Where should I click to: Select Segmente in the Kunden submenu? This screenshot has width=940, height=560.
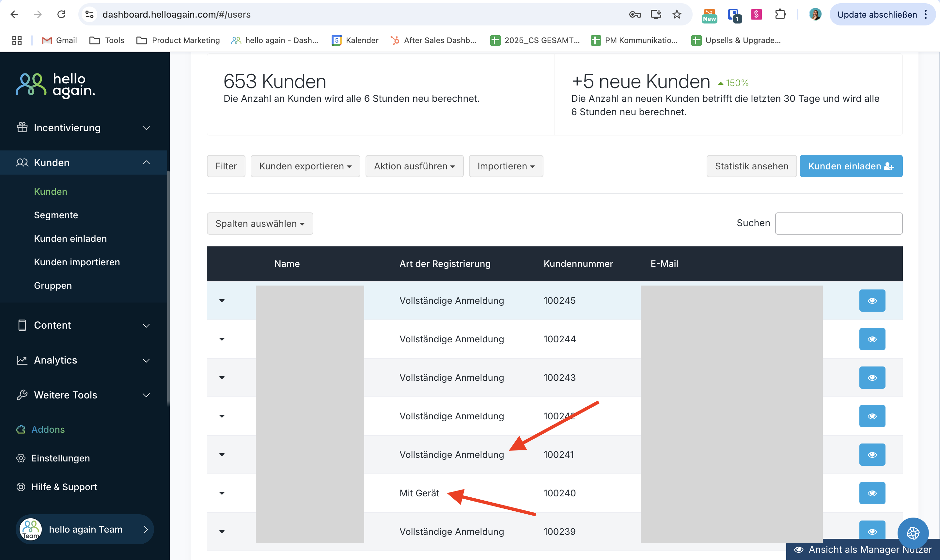coord(56,215)
